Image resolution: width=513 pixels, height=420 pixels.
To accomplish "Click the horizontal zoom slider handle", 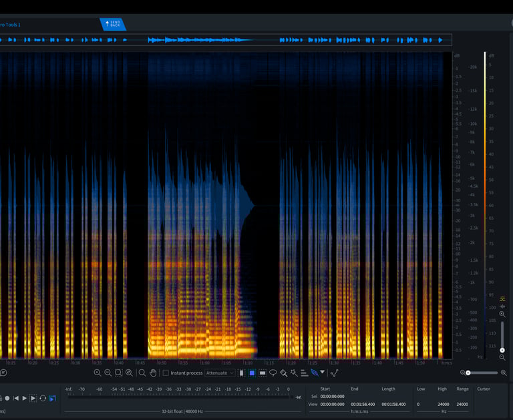I will click(x=468, y=373).
